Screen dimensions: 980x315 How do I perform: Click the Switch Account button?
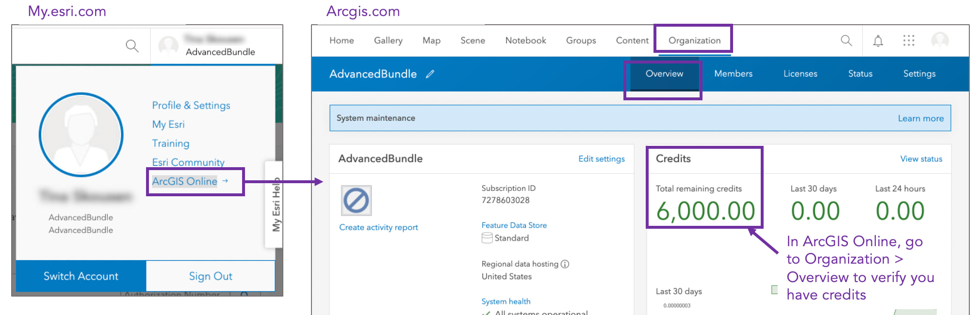81,276
